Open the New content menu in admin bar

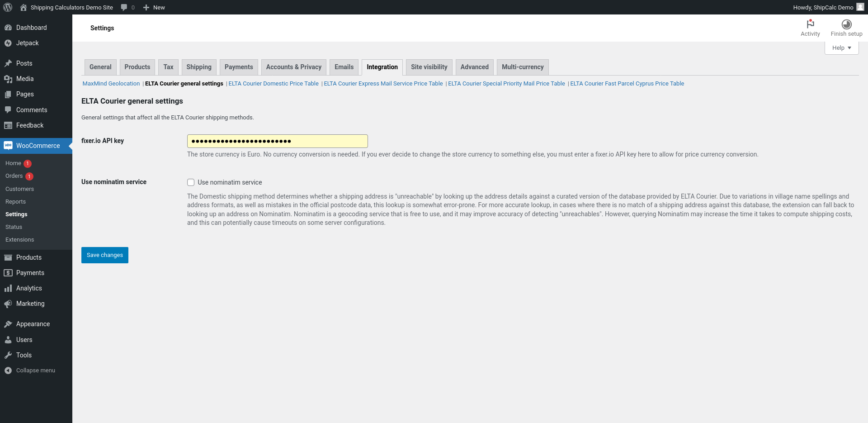[x=154, y=7]
